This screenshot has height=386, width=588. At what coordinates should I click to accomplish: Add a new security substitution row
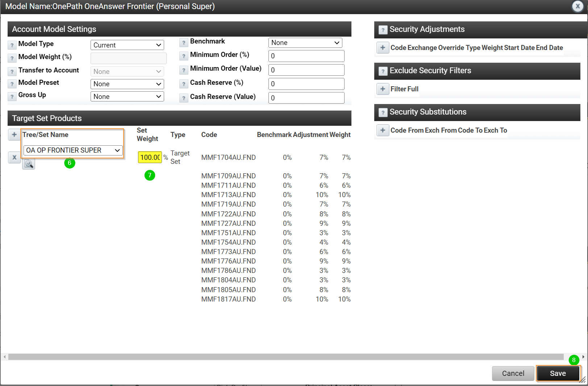[383, 130]
